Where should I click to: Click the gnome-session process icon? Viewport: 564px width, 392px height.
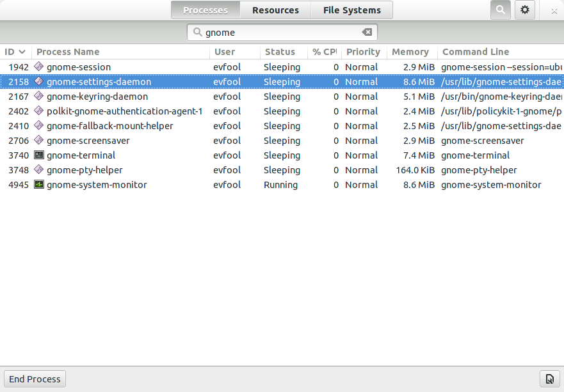39,67
